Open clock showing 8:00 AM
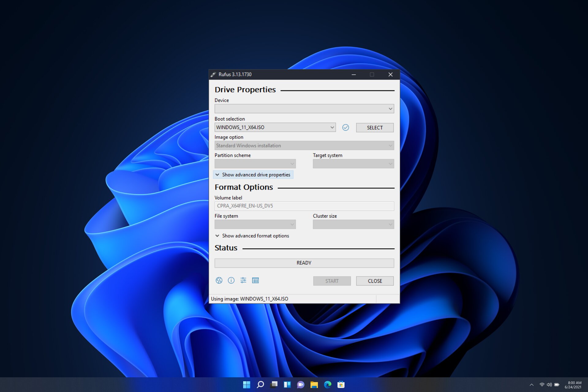This screenshot has height=392, width=588. click(x=573, y=385)
